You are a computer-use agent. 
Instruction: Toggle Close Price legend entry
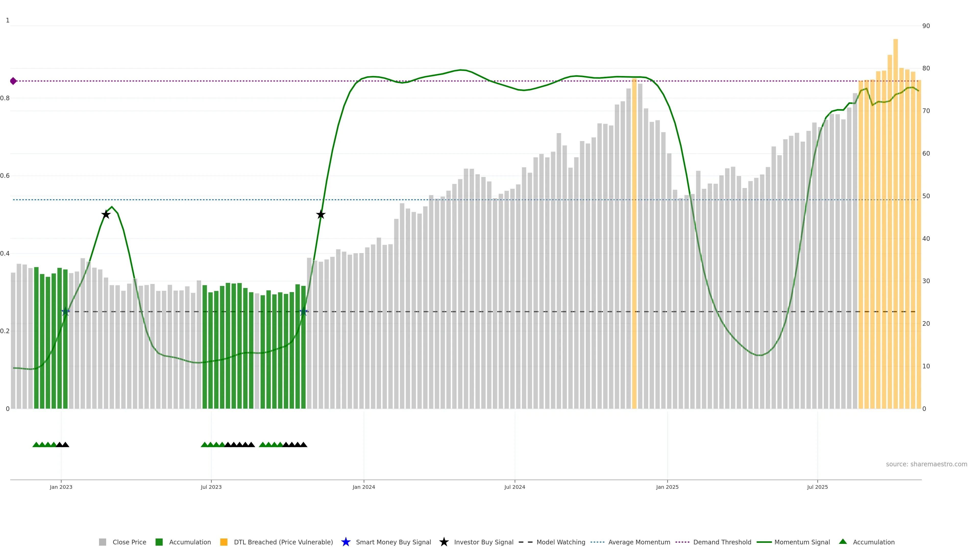[129, 542]
